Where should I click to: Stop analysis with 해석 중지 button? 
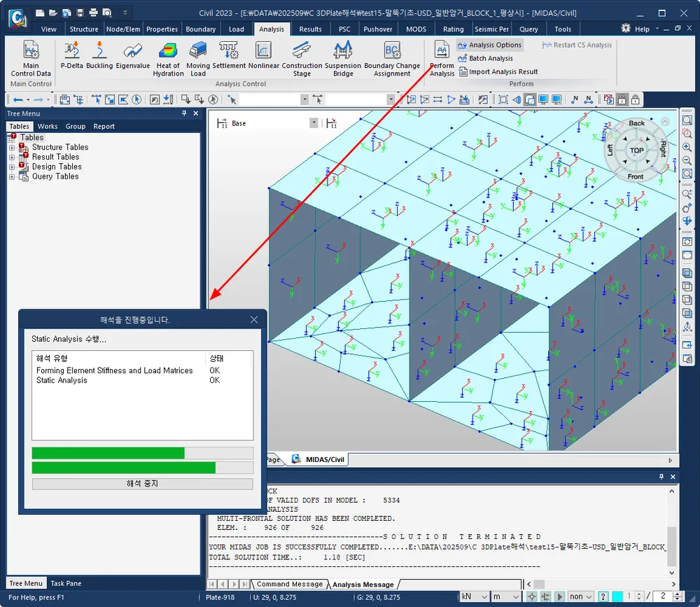[142, 484]
